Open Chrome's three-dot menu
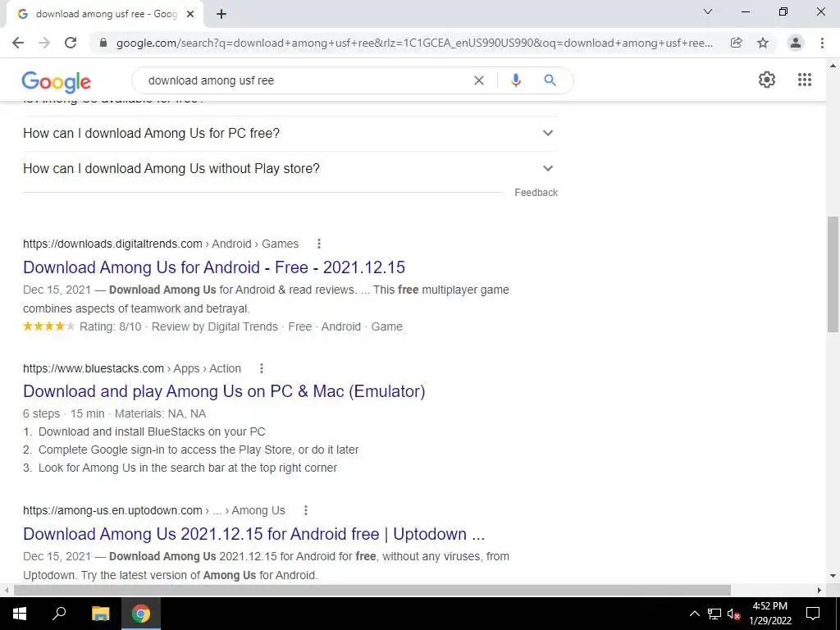Viewport: 840px width, 630px height. tap(822, 43)
